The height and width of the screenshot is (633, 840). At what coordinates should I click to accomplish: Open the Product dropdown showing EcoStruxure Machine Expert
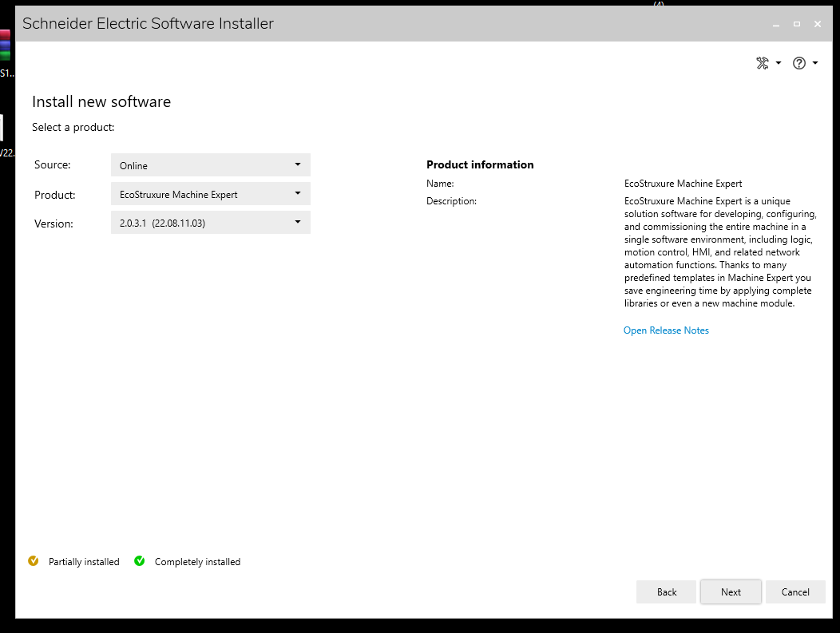pos(211,194)
